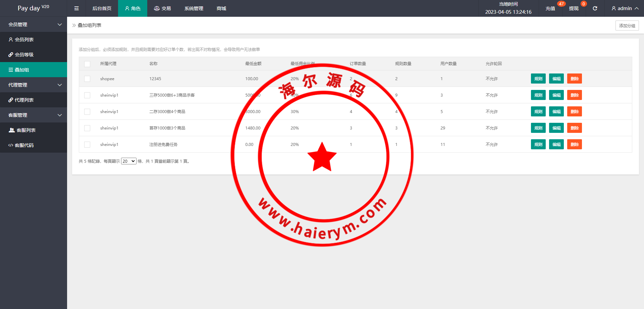644x309 pixels.
Task: Click 编辑 button for shopee row
Action: (556, 79)
